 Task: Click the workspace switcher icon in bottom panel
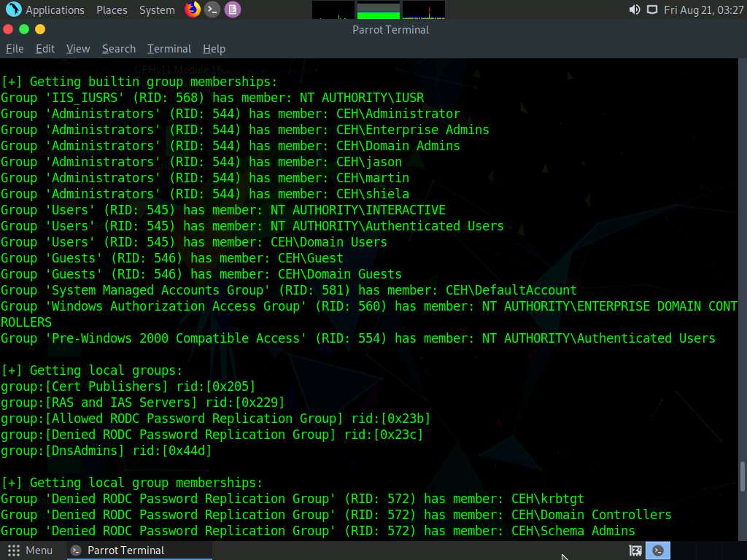635,551
